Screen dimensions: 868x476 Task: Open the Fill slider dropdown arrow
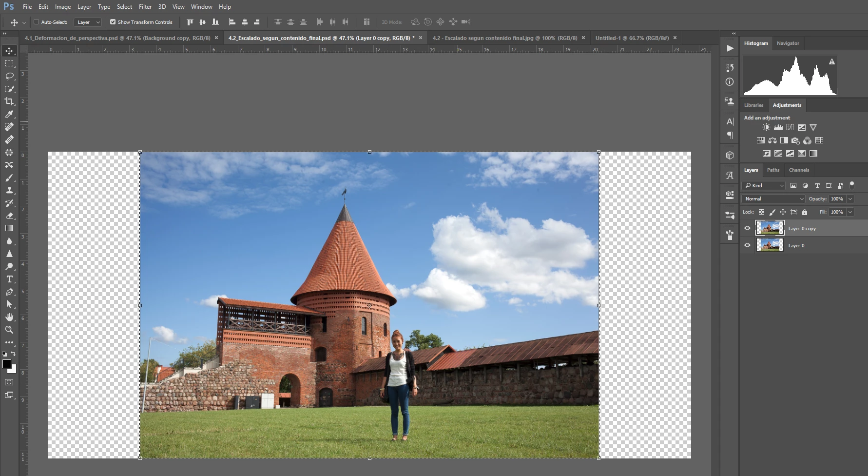850,212
